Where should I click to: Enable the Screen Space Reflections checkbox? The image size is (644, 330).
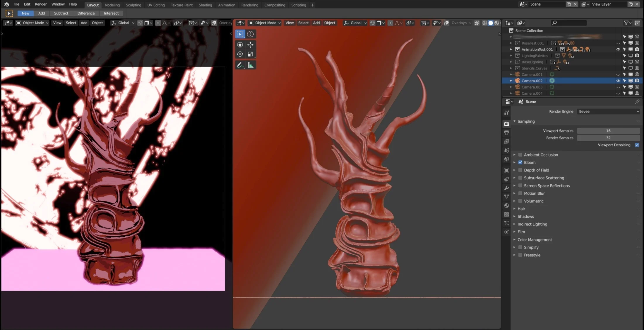(520, 186)
